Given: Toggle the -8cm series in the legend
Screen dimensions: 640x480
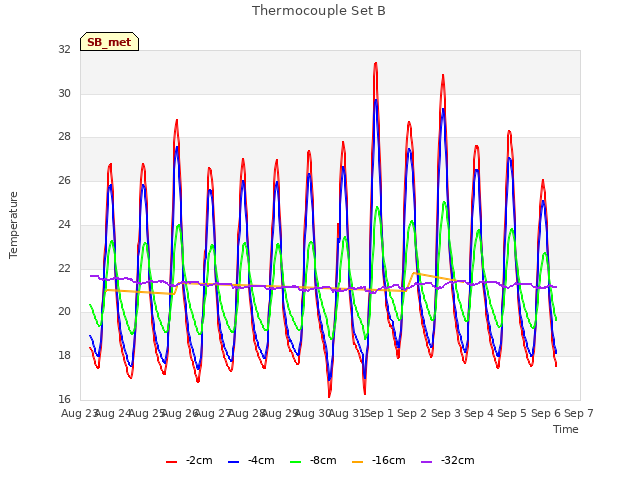Looking at the screenshot, I should (x=313, y=461).
